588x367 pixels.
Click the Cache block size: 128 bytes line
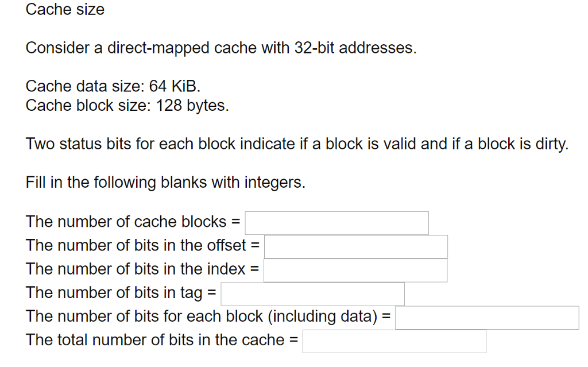(x=126, y=106)
